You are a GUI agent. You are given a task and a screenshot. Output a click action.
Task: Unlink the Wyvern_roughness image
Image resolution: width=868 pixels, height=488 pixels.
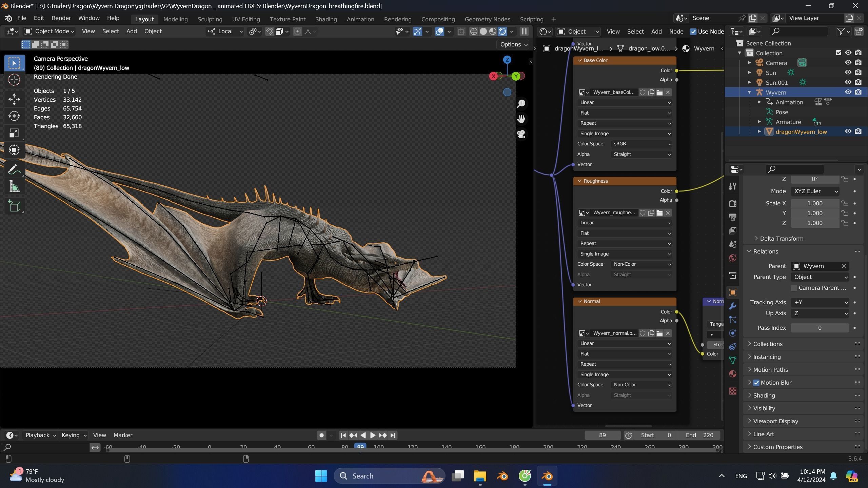(668, 213)
